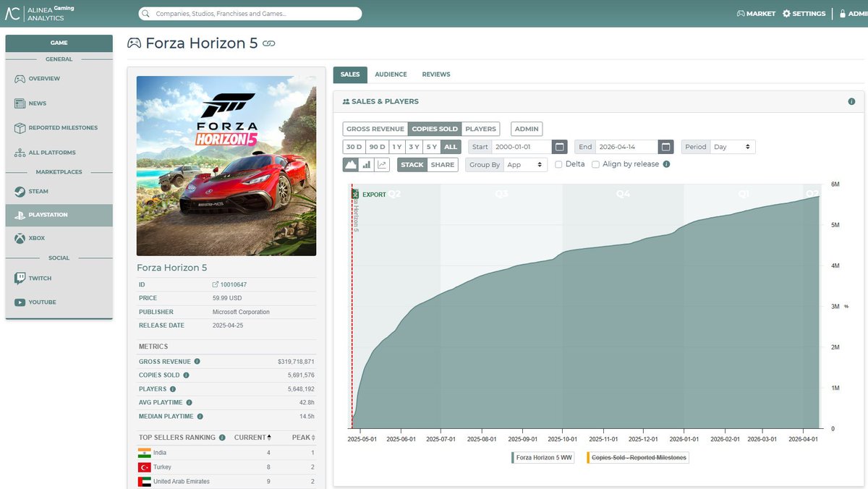Click the Twitch logo icon in sidebar
Screen dimensions: 868x489
tap(20, 278)
